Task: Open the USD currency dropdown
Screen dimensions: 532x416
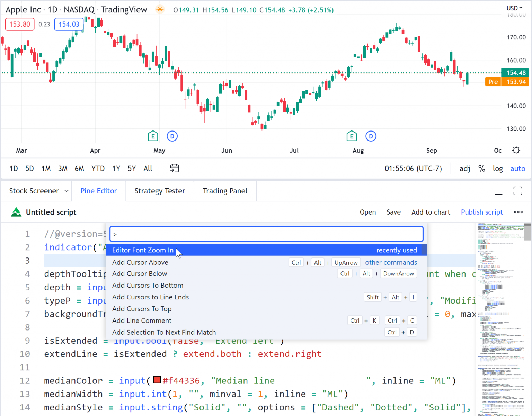Action: (514, 8)
